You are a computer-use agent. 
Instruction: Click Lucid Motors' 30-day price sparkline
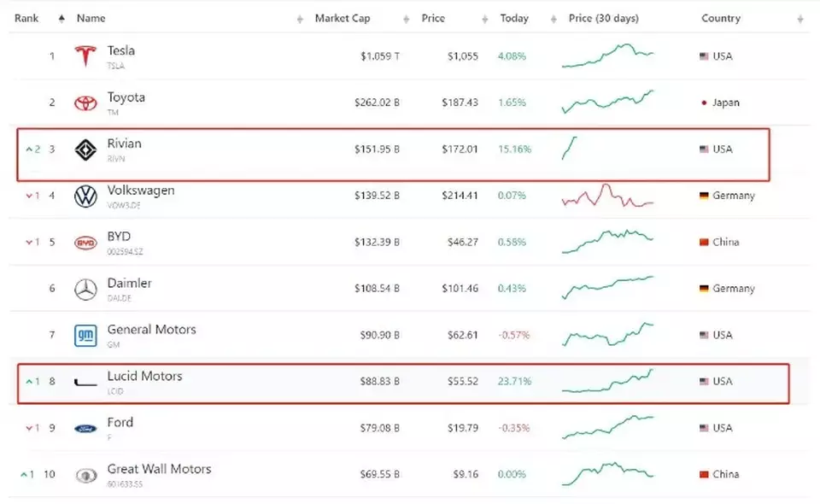(607, 381)
